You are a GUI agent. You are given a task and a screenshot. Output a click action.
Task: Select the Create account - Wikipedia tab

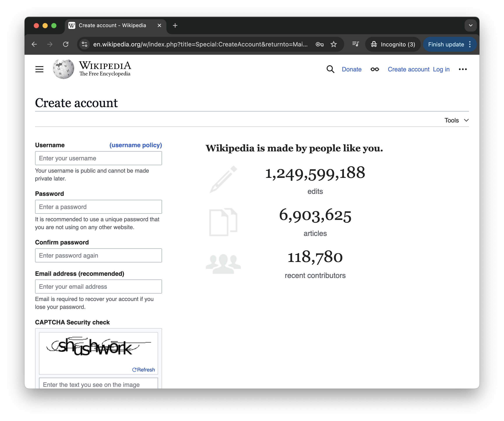[x=115, y=25]
